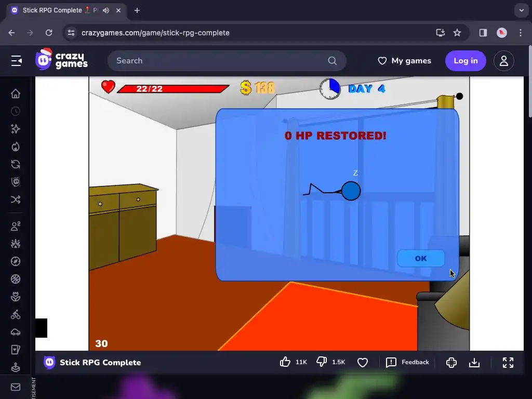Open Action games explosion icon in sidebar

click(16, 244)
